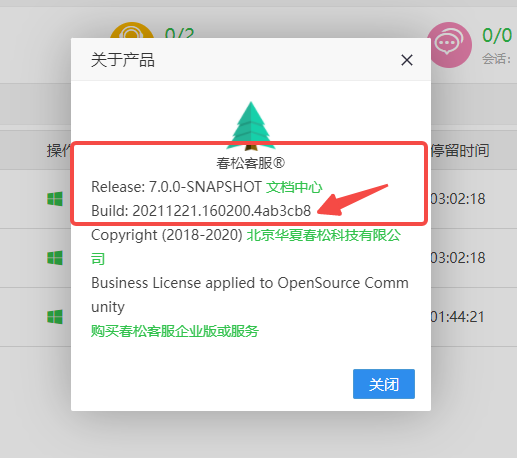517x458 pixels.
Task: Click the 春松客服® product name
Action: (x=251, y=163)
